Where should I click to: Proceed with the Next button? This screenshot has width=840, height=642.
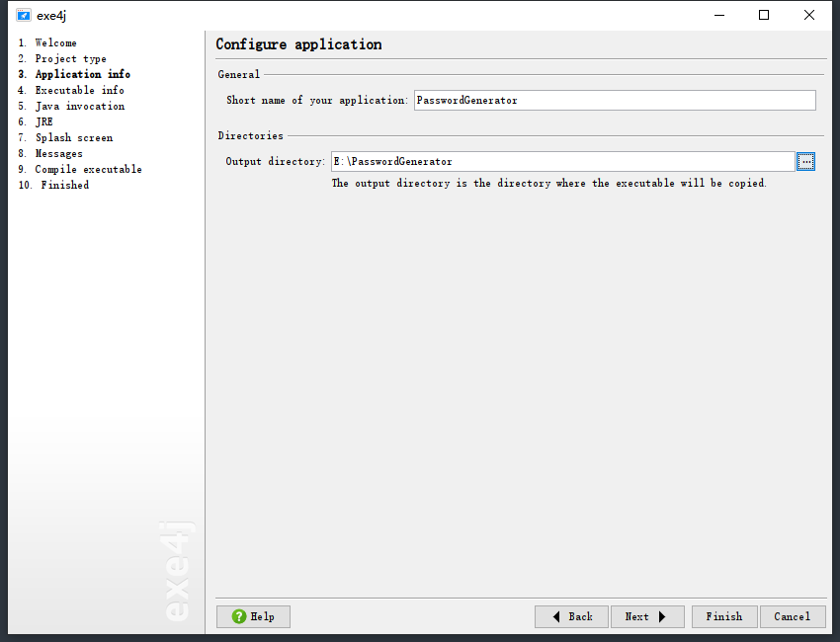[647, 617]
